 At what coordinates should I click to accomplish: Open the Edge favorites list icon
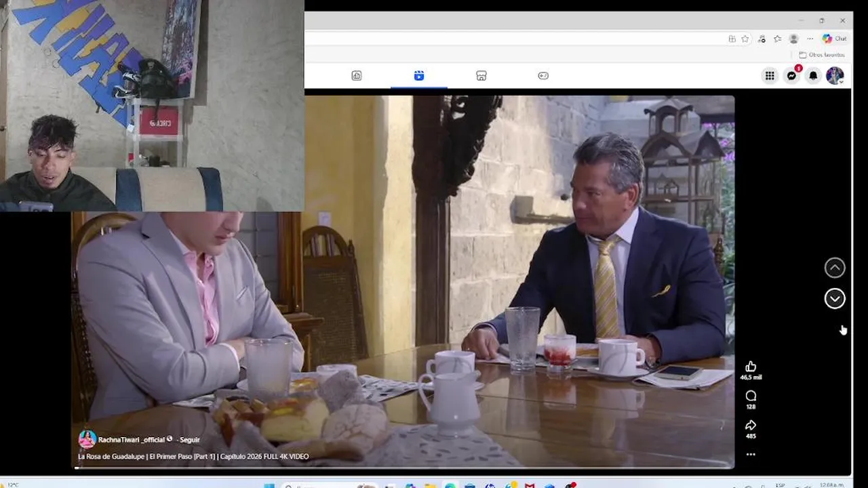click(777, 39)
